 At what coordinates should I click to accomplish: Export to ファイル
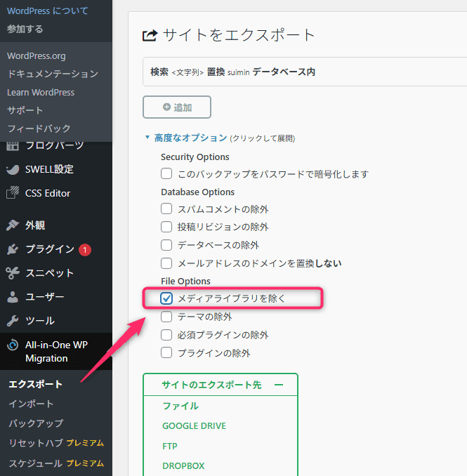coord(180,406)
